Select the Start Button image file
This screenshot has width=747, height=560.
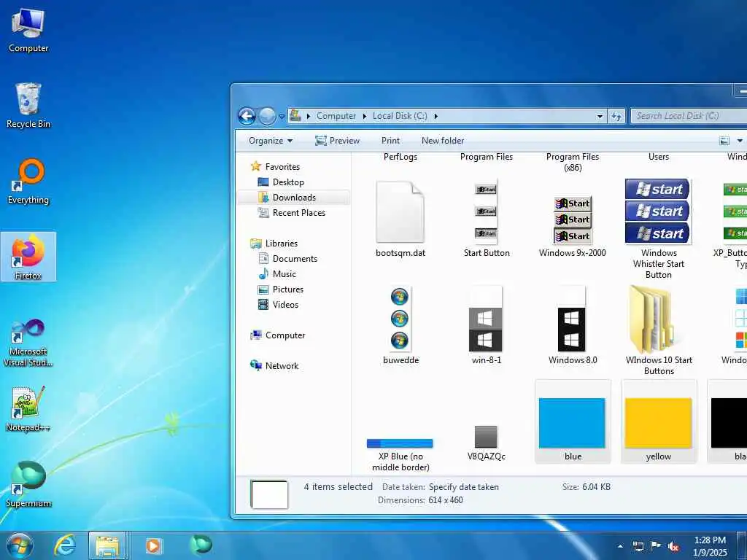(x=487, y=219)
